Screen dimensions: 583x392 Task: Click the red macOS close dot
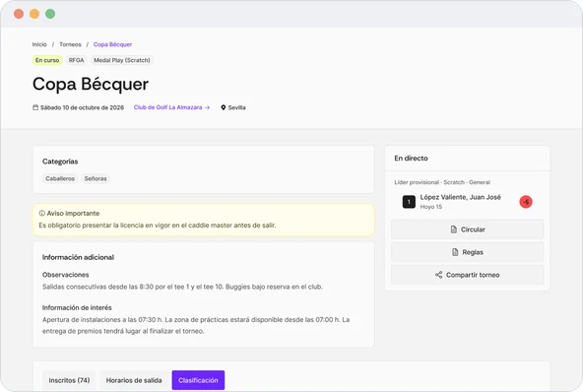tap(19, 14)
